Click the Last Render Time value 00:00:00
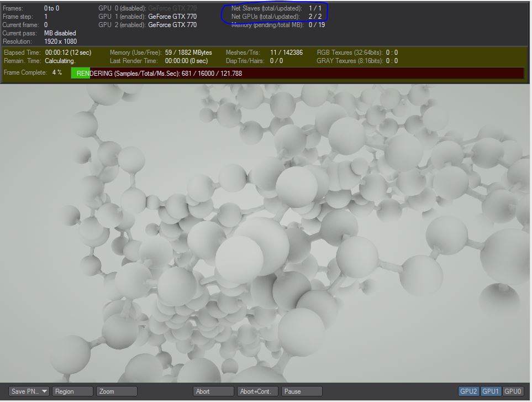The height and width of the screenshot is (402, 532). 186,61
